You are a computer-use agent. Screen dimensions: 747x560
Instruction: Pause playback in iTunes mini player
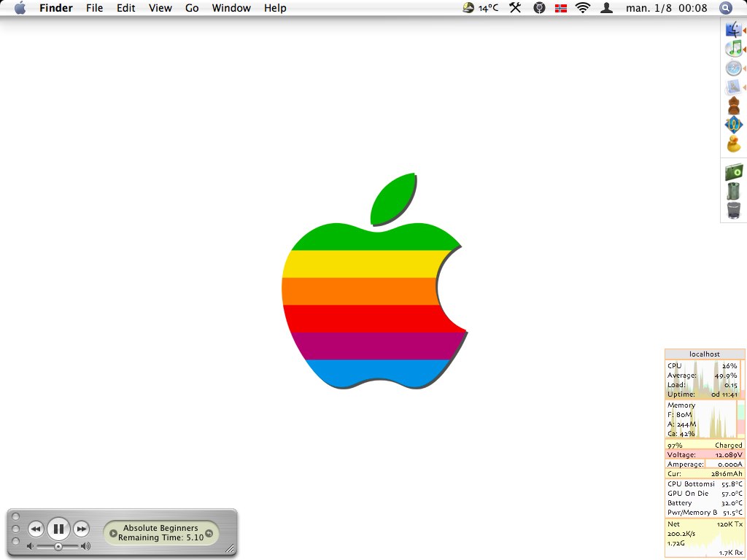[58, 529]
